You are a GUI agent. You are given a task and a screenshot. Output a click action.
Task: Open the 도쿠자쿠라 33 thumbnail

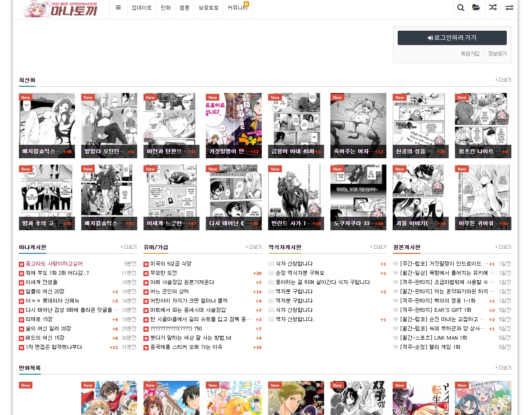coord(359,197)
